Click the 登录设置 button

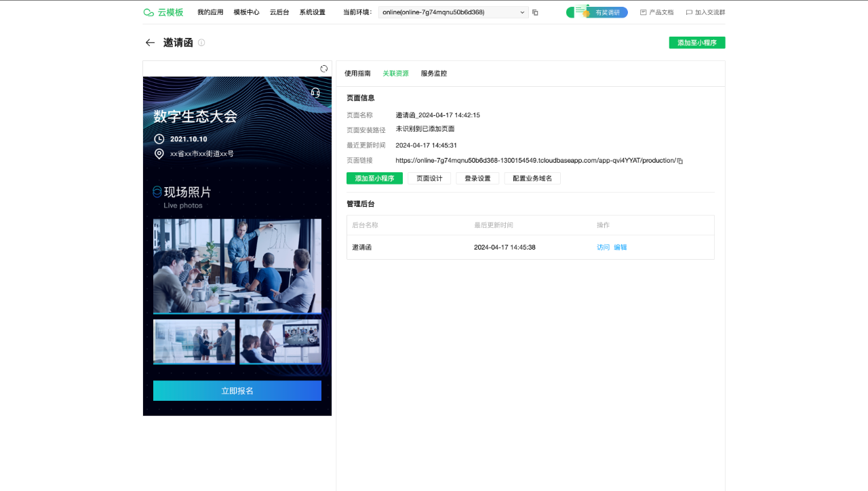coord(477,178)
